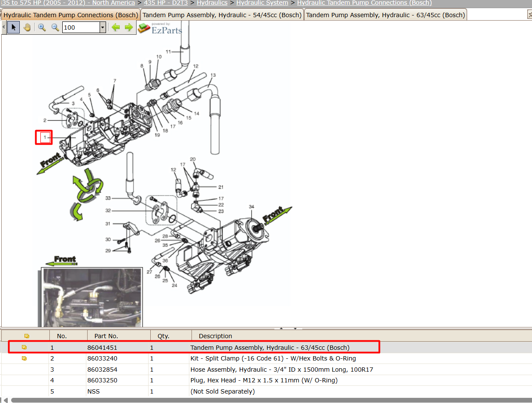Click the pump installation photo thumbnail
Image resolution: width=532 pixels, height=403 pixels.
(92, 297)
